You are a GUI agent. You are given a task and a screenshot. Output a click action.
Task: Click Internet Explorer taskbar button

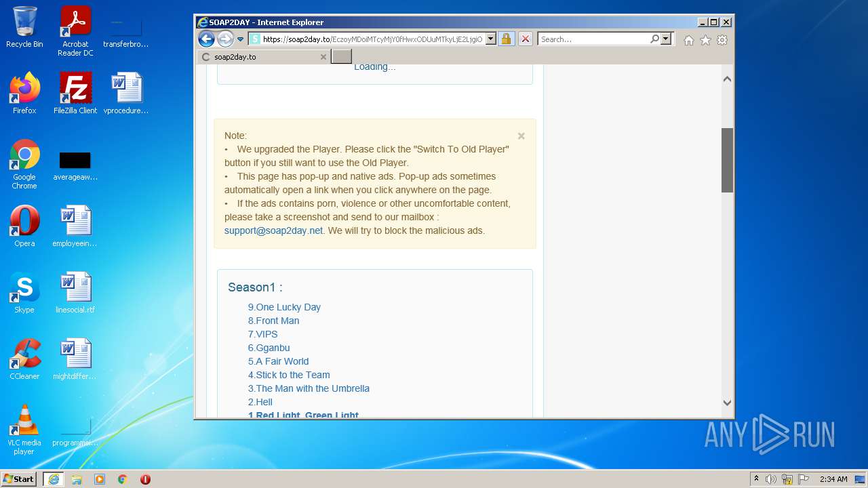[x=54, y=479]
